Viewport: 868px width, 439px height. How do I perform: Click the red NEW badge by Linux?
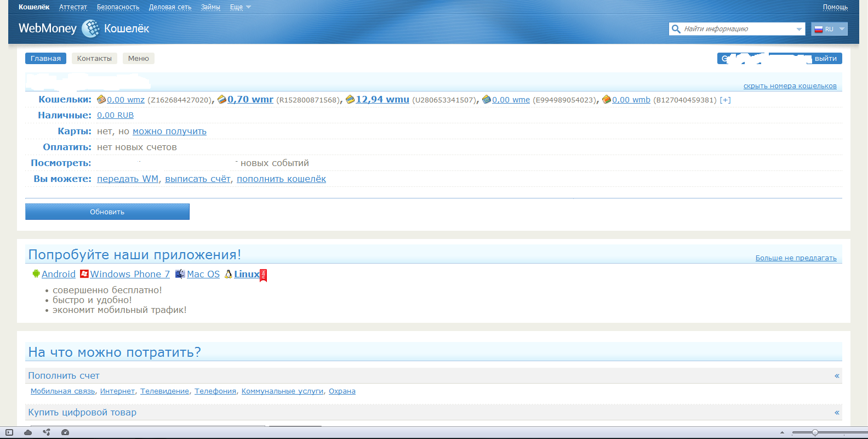pos(263,275)
